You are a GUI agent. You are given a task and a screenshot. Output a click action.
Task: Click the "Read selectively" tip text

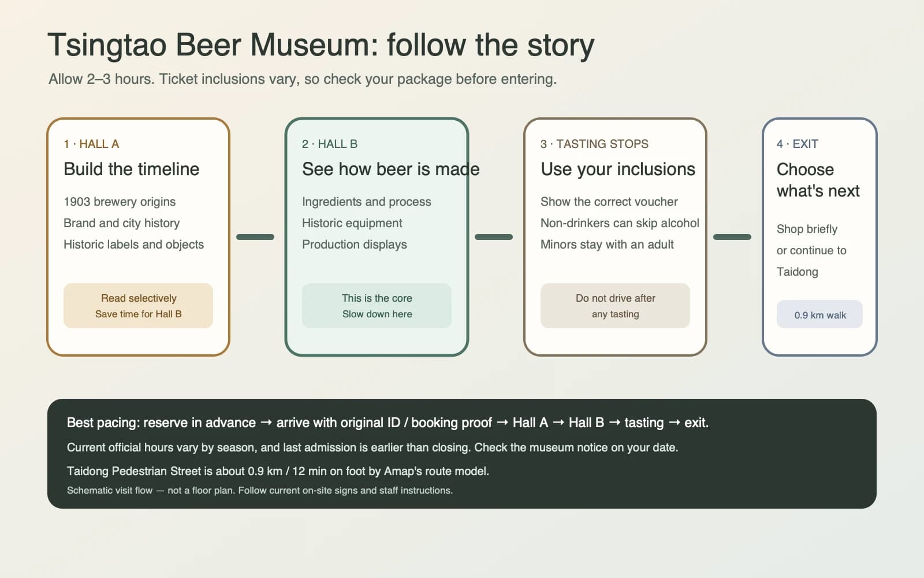[x=139, y=298]
